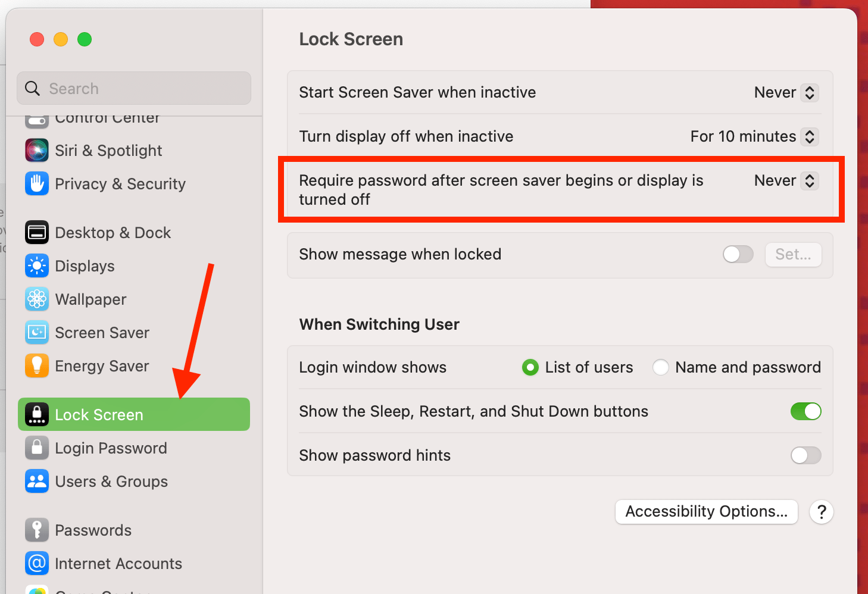Disable the Sleep, Restart, and Shut Down buttons
868x594 pixels.
[806, 411]
